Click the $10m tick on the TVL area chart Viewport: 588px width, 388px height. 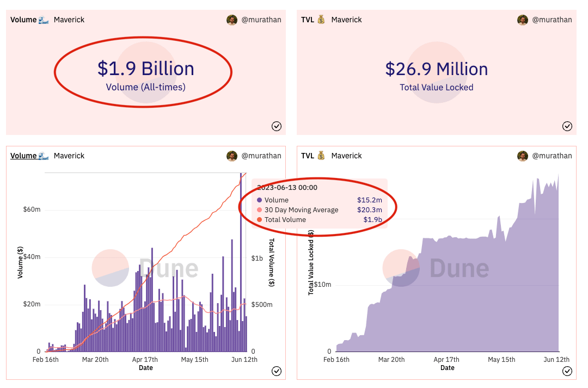(322, 285)
